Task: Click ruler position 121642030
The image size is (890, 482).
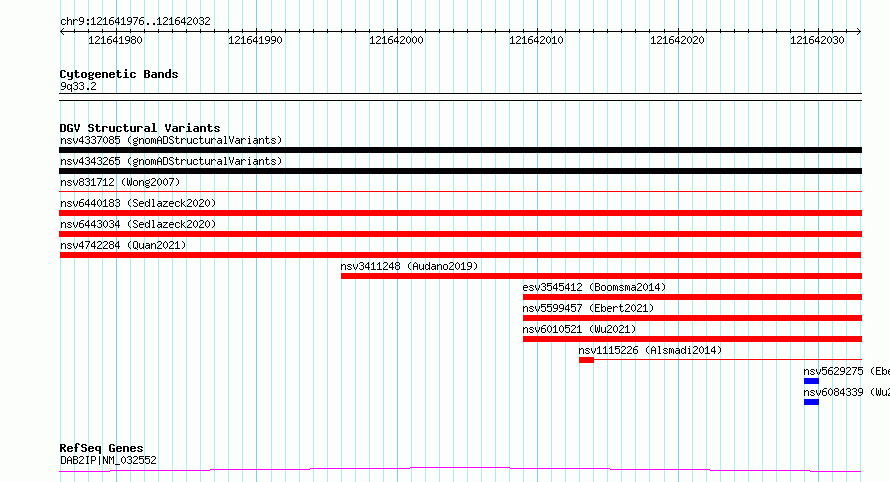Action: [x=817, y=40]
